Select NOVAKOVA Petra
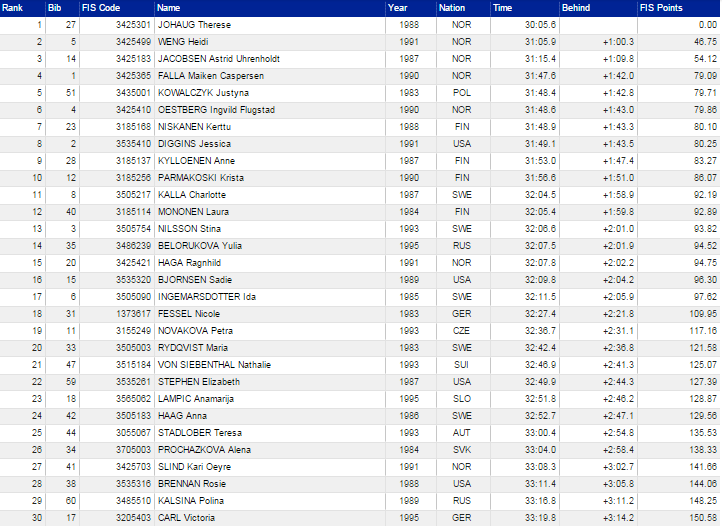This screenshot has width=722, height=526. [195, 332]
